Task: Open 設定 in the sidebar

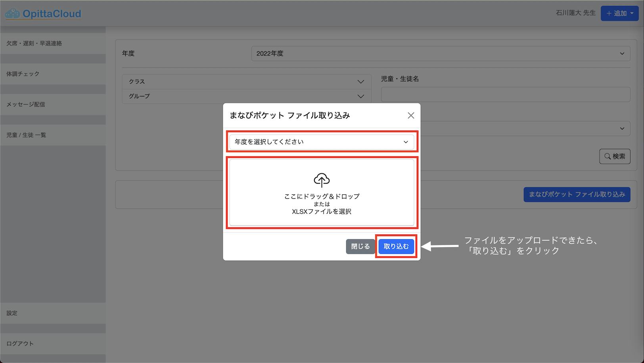Action: 53,313
